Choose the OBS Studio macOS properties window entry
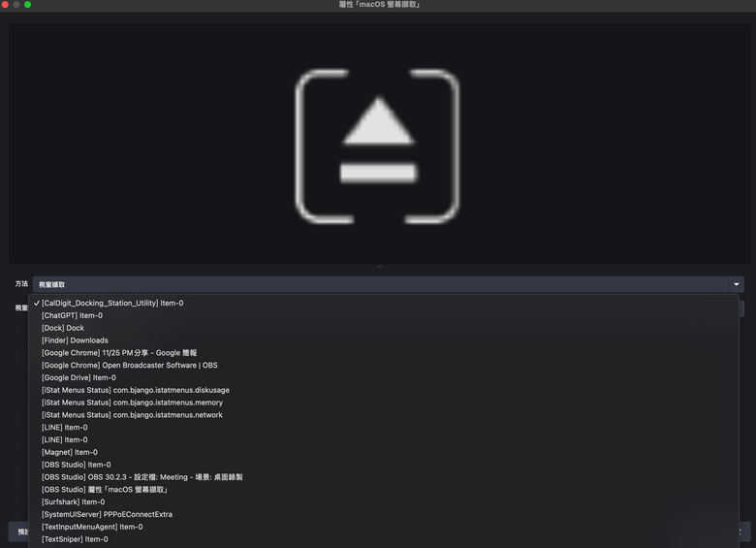The height and width of the screenshot is (548, 756). pyautogui.click(x=383, y=490)
